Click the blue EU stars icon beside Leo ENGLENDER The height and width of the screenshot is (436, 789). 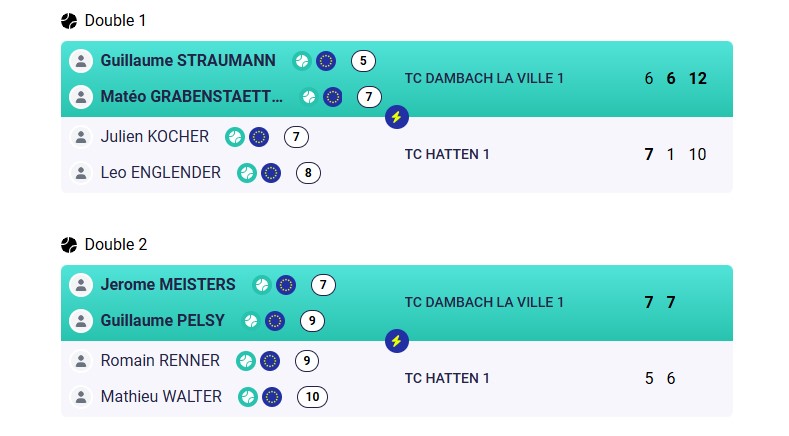click(x=271, y=173)
